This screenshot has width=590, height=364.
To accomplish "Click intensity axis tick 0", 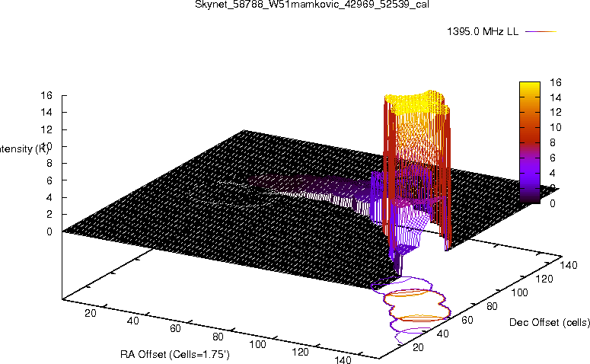I will pos(49,231).
